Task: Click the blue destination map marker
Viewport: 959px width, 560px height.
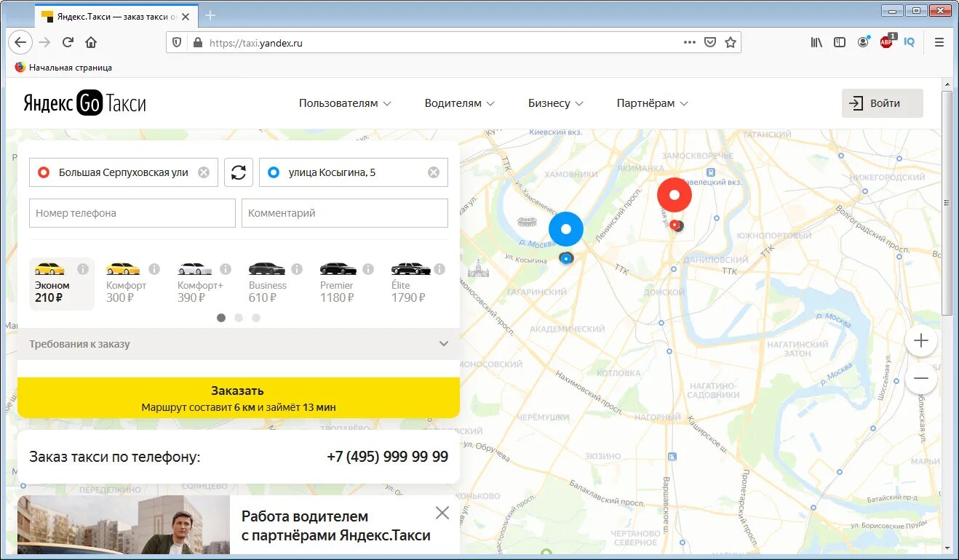Action: (x=566, y=229)
